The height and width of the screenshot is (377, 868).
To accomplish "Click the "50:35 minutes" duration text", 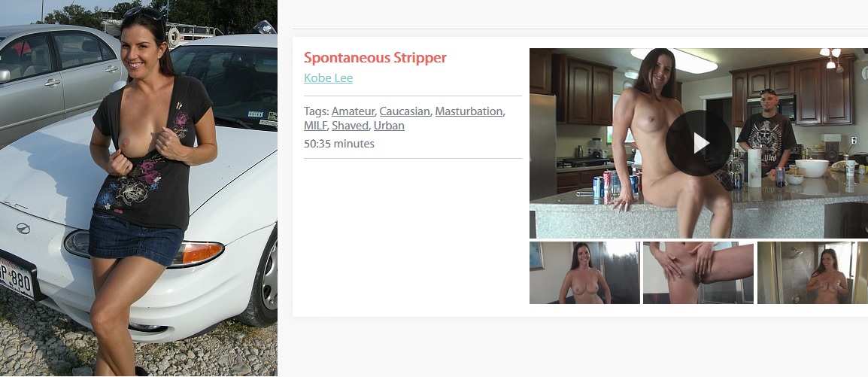I will 338,144.
